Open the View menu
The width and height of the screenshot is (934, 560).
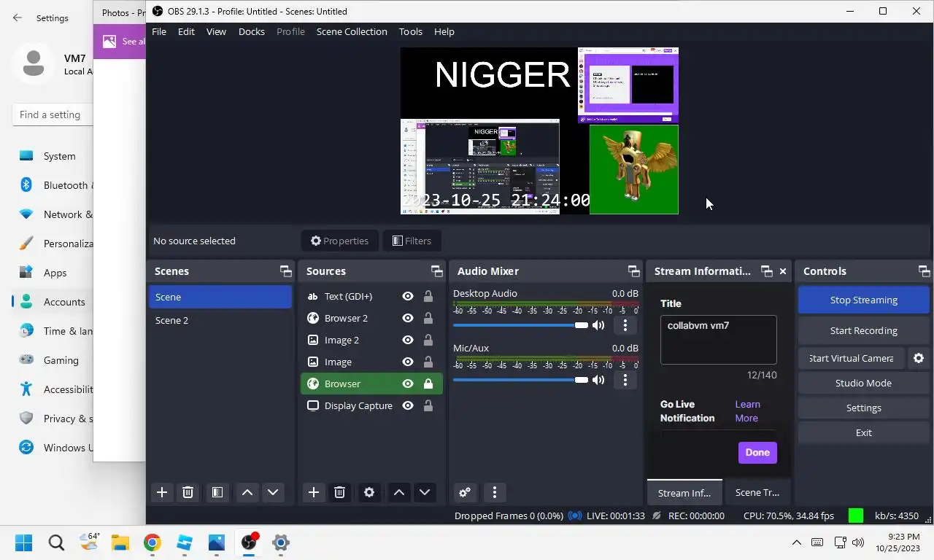coord(216,31)
